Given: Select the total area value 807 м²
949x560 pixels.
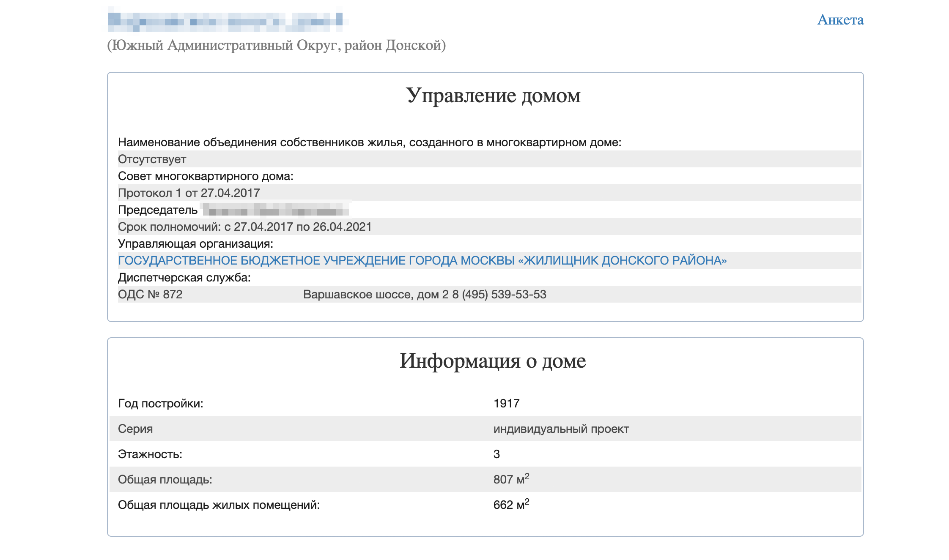Looking at the screenshot, I should tap(511, 479).
